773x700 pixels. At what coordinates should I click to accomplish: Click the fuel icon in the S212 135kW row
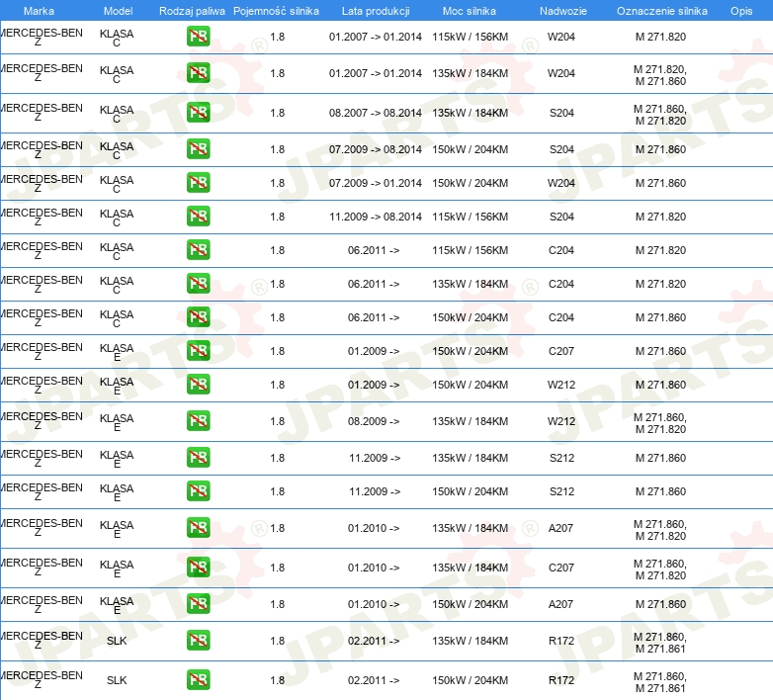click(198, 458)
